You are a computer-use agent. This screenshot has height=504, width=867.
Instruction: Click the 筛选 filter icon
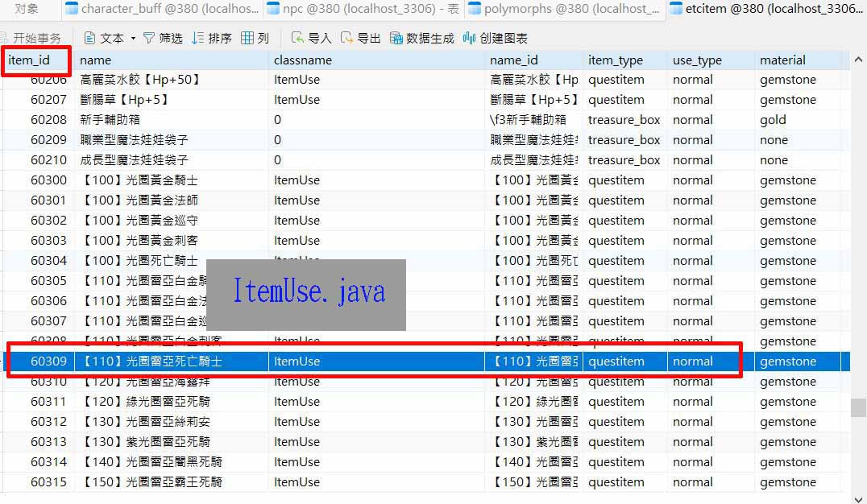tap(149, 38)
